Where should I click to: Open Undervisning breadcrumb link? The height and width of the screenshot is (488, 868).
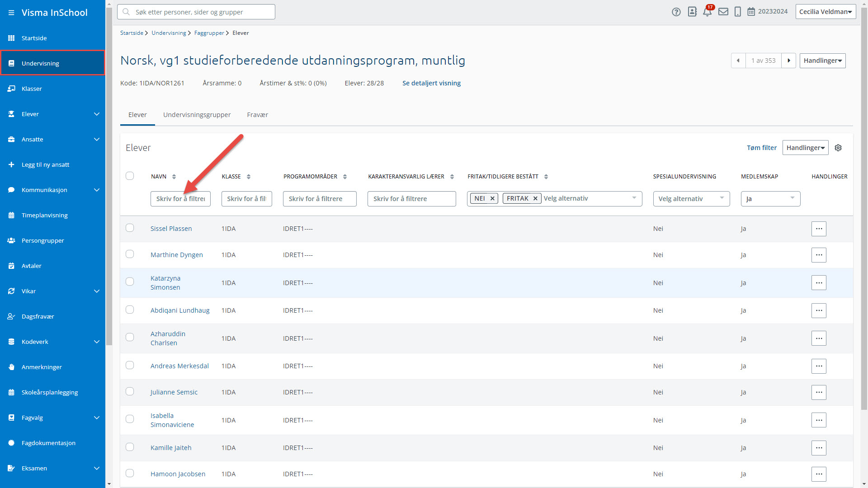(169, 33)
